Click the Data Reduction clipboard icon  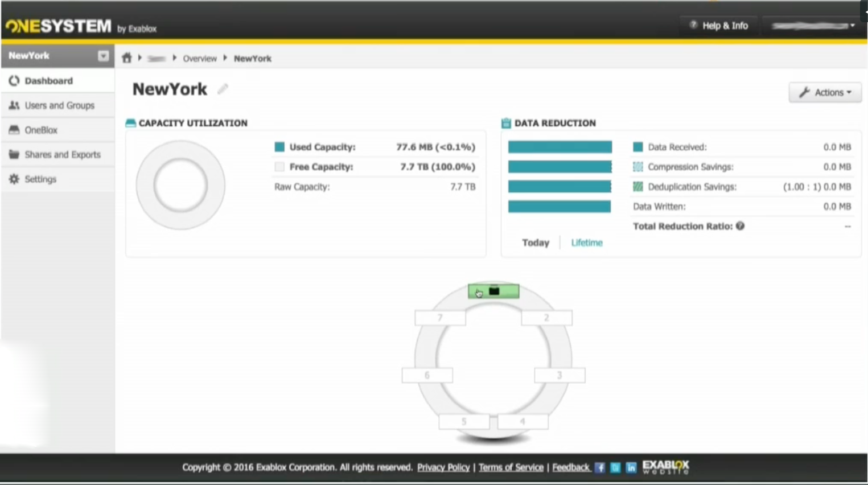pos(506,123)
